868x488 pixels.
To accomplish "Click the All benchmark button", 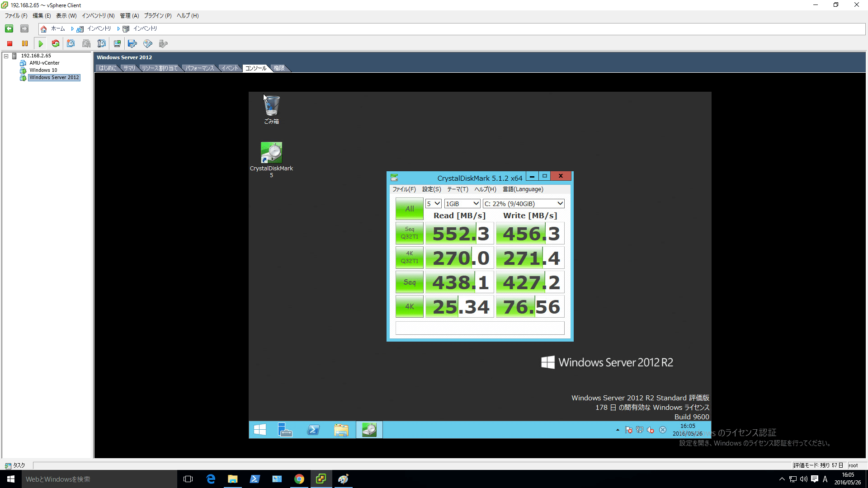I will (x=410, y=209).
